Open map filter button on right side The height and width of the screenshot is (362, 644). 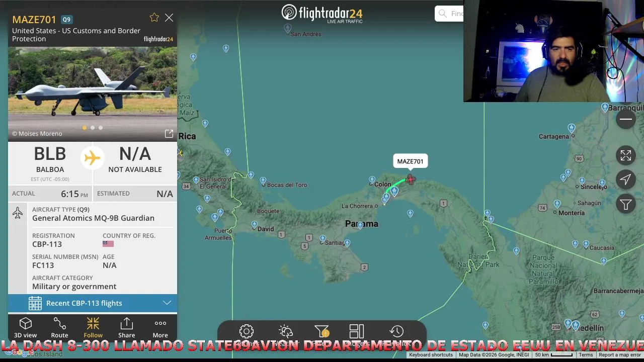click(x=626, y=204)
